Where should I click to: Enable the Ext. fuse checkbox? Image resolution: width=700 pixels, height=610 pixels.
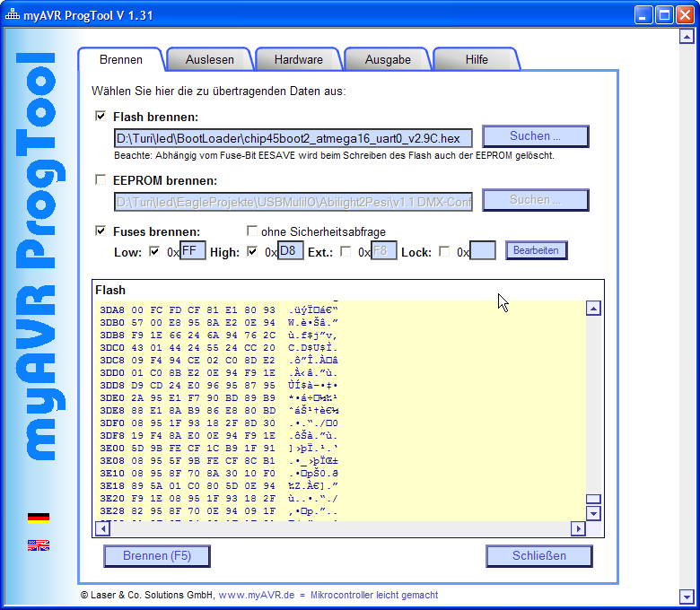346,252
